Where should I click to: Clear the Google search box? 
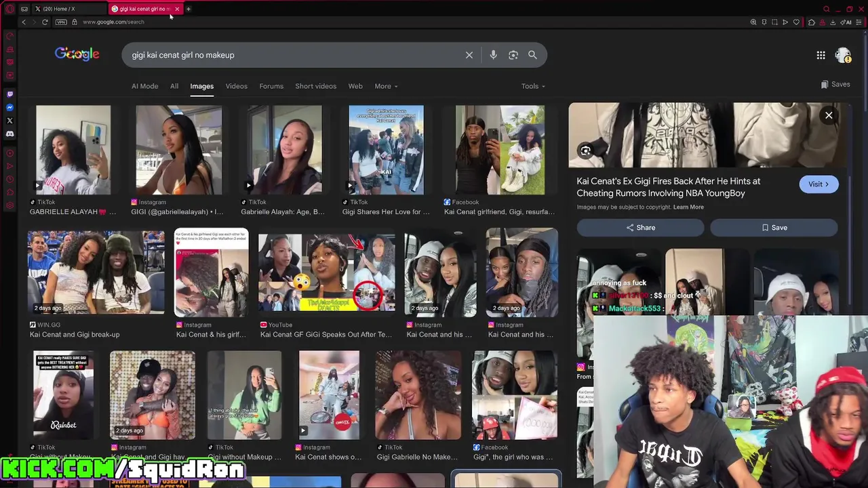pos(469,55)
